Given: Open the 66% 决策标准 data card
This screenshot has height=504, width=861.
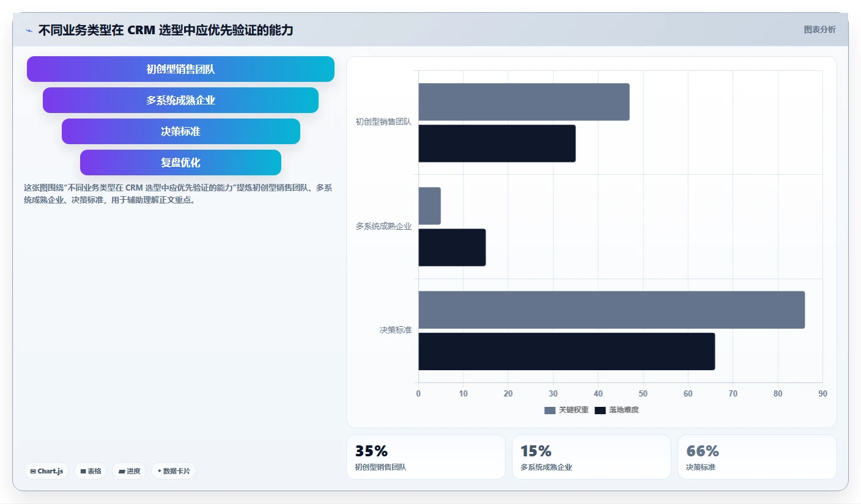Looking at the screenshot, I should [757, 457].
